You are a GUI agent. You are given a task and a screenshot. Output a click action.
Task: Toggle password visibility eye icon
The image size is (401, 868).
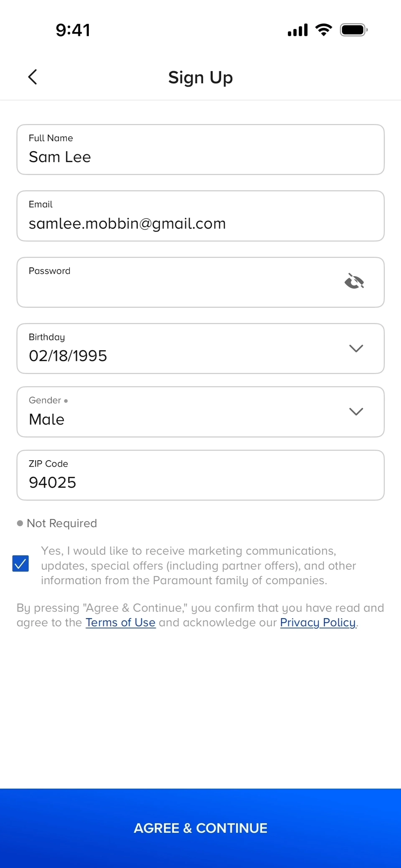pyautogui.click(x=354, y=281)
